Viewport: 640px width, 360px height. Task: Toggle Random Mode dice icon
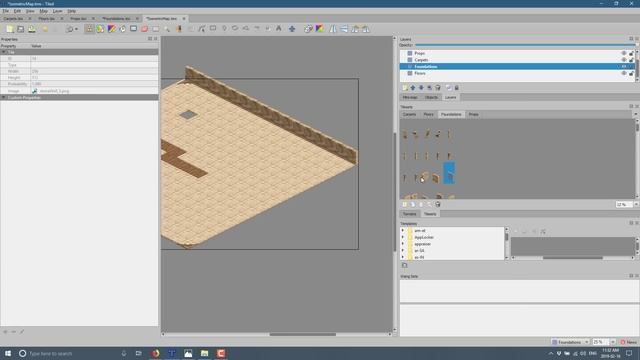(x=308, y=29)
